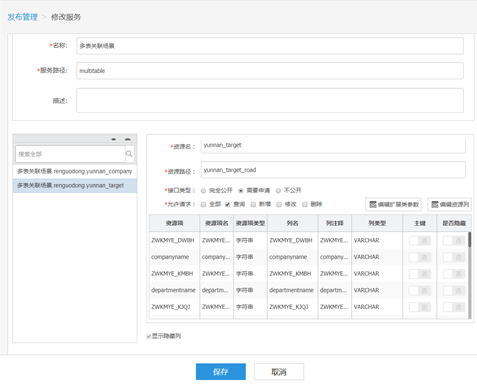This screenshot has width=477, height=390.
Task: Select 完全公开 interface type
Action: (x=203, y=191)
